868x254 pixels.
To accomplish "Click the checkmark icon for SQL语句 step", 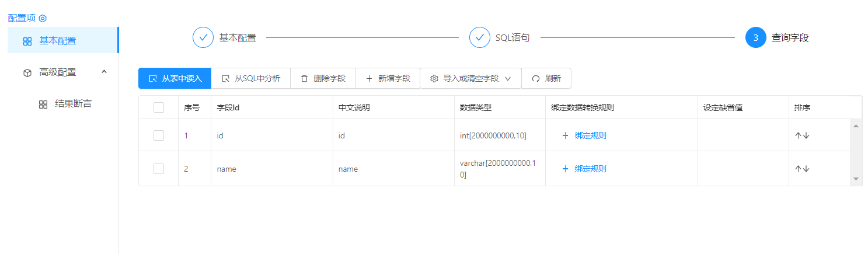I will tap(480, 37).
